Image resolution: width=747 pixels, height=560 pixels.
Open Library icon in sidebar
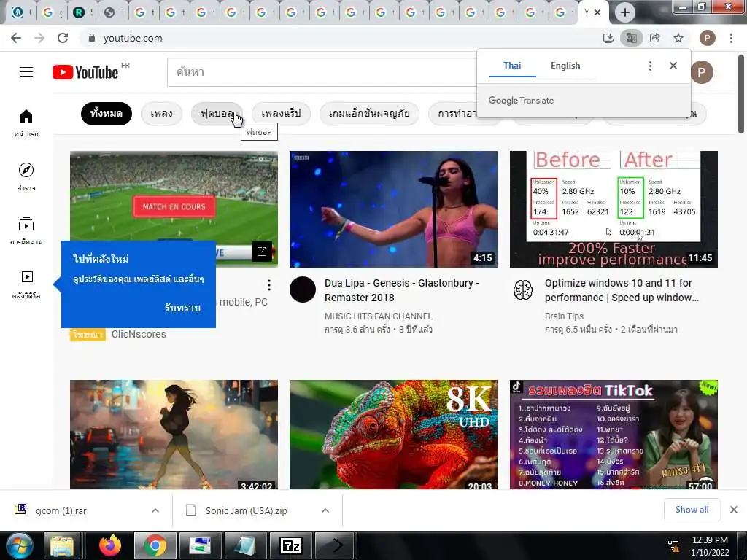[26, 284]
